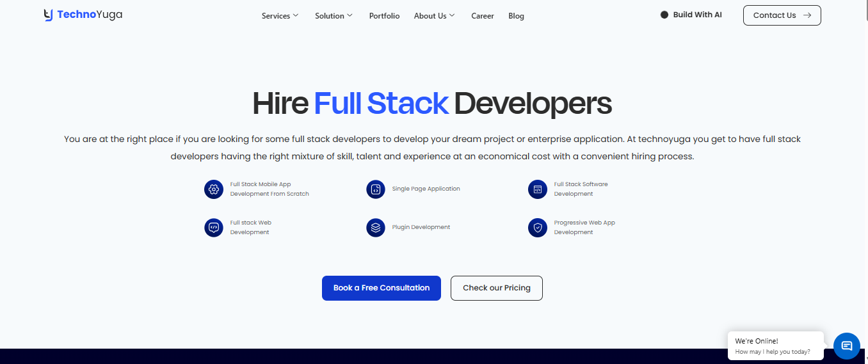Viewport: 868px width, 364px height.
Task: Go to the Career page
Action: tap(483, 16)
